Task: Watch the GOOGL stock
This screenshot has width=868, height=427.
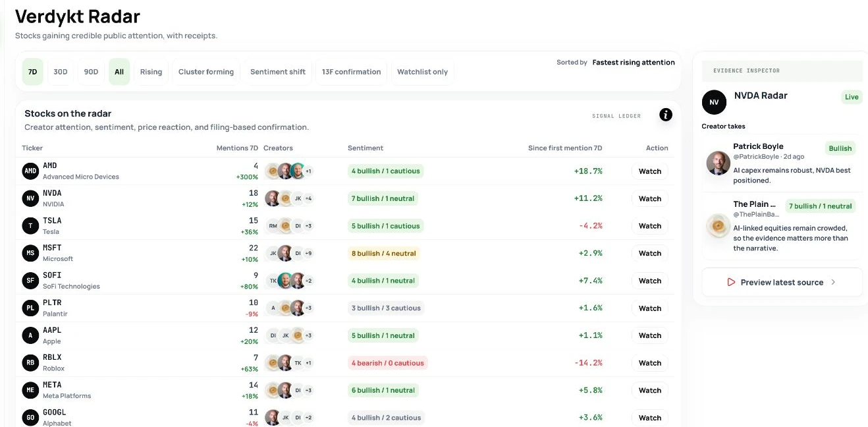Action: tap(650, 418)
